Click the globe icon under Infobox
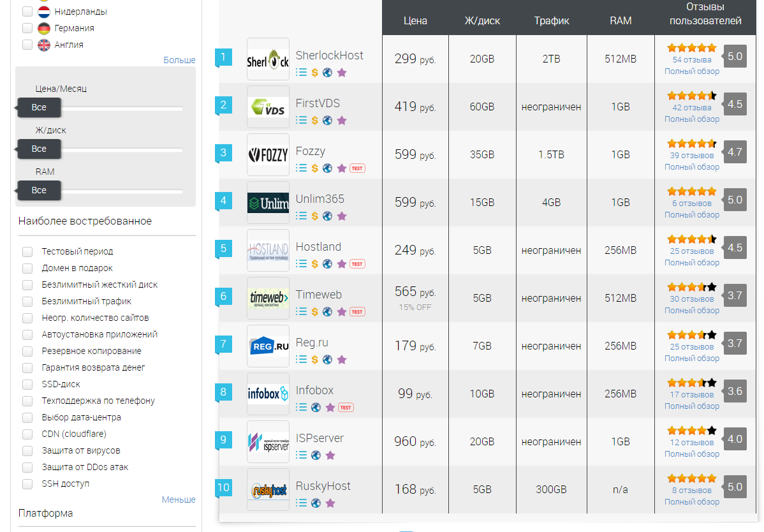Viewport: 764px width, 532px height. click(316, 407)
